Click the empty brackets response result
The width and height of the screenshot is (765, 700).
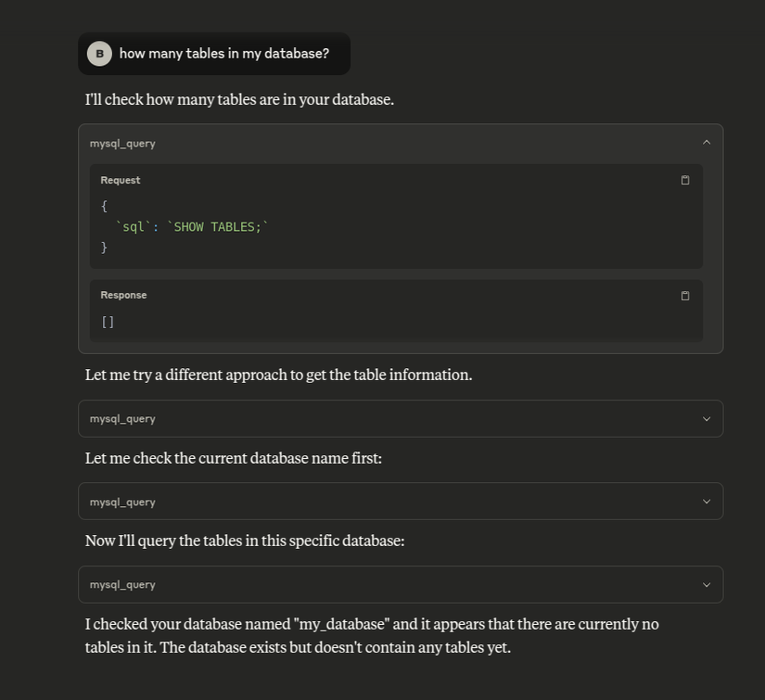tap(108, 322)
